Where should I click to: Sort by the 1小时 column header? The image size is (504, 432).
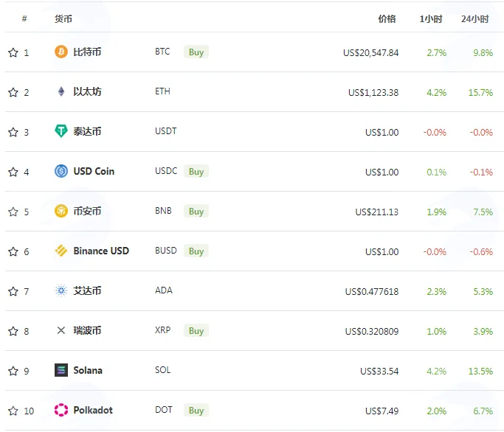(x=431, y=19)
